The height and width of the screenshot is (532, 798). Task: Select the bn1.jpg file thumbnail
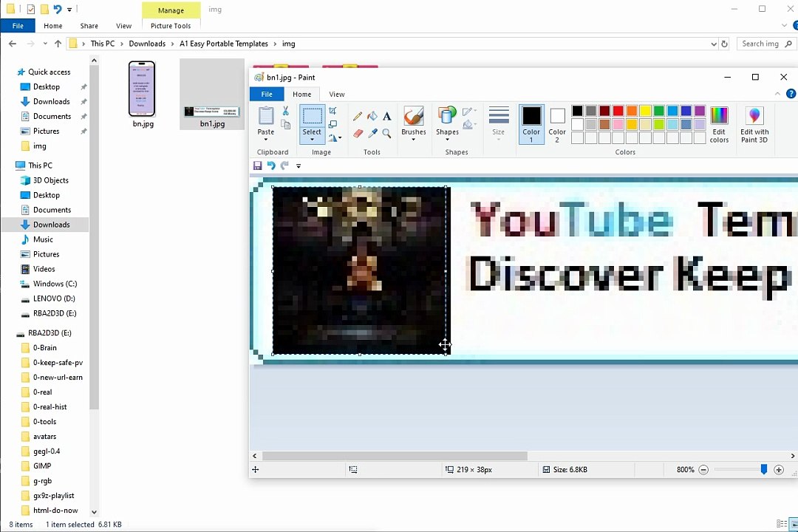[x=212, y=94]
